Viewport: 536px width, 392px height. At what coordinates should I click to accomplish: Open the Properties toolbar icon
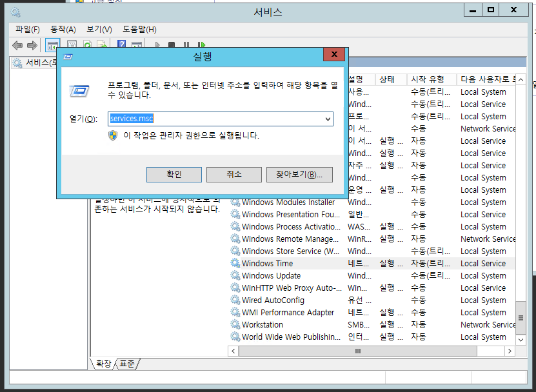click(72, 44)
